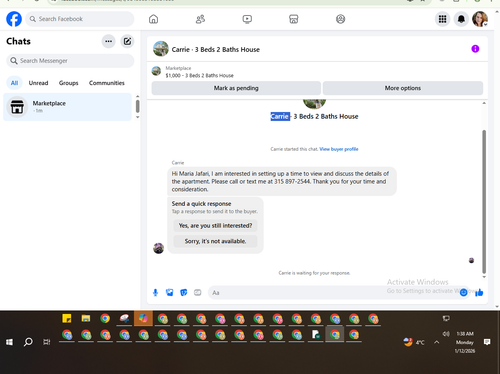
Task: Open conversation information purple icon
Action: [x=475, y=49]
